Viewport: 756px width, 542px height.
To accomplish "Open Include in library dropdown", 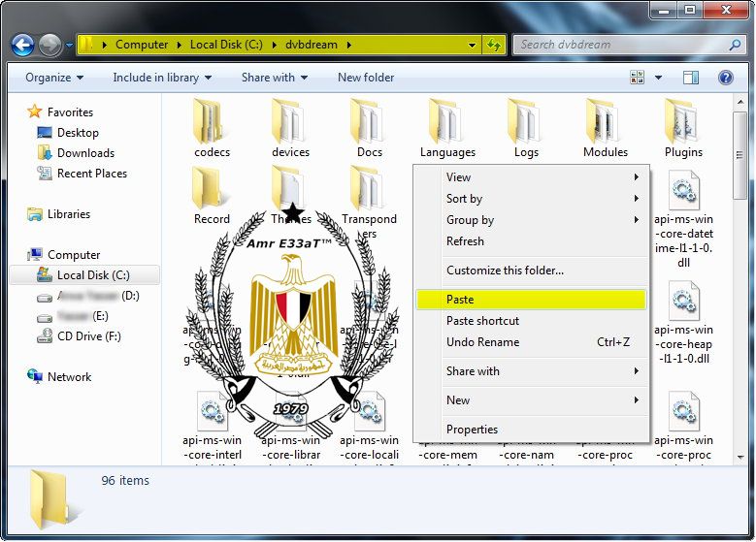I will [162, 78].
